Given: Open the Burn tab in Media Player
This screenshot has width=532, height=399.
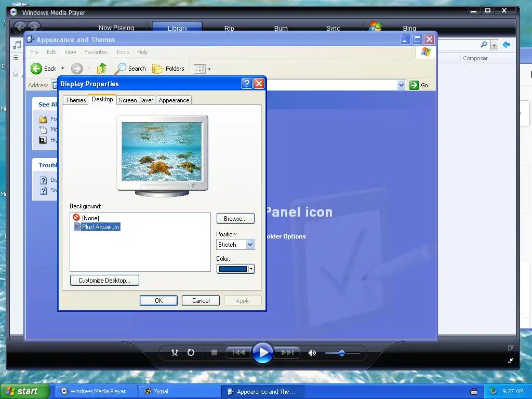Looking at the screenshot, I should (x=281, y=28).
